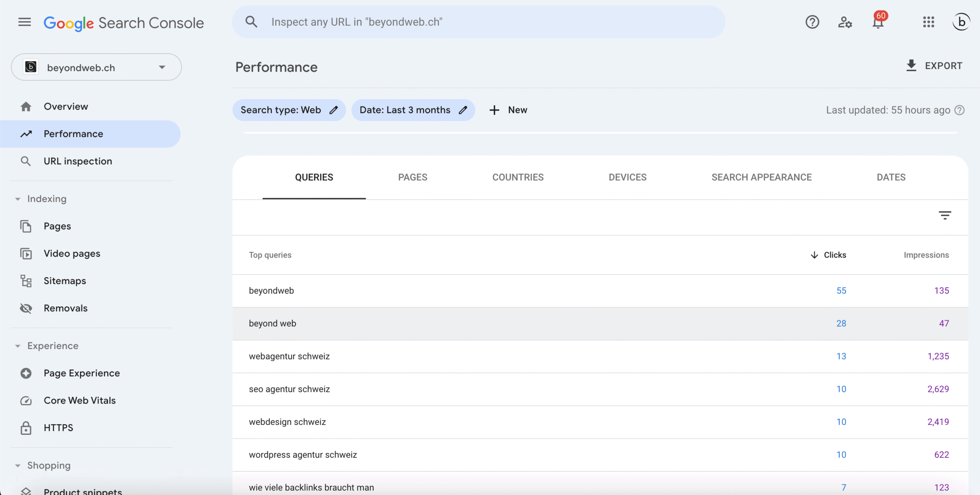Screen dimensions: 980x495
Task: Collapse the Indexing section
Action: (x=18, y=199)
